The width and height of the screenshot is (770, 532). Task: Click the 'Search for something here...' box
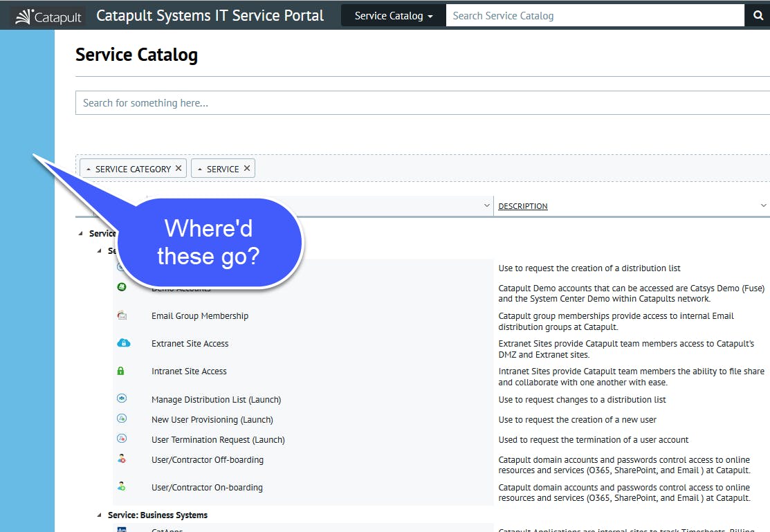[422, 102]
